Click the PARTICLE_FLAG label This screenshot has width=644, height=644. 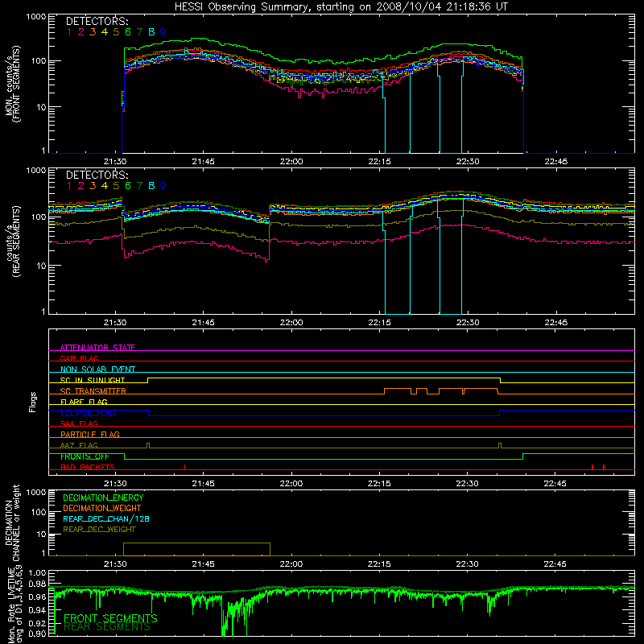(90, 434)
